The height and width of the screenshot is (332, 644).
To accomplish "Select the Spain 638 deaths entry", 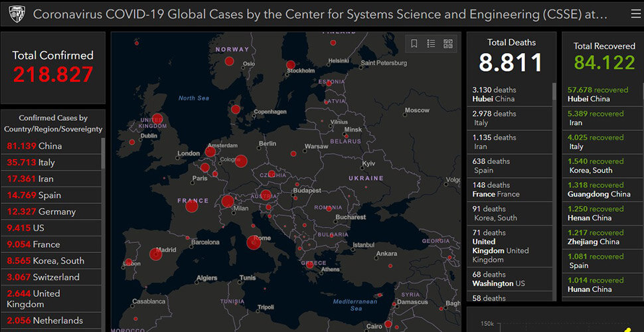I will pyautogui.click(x=510, y=166).
